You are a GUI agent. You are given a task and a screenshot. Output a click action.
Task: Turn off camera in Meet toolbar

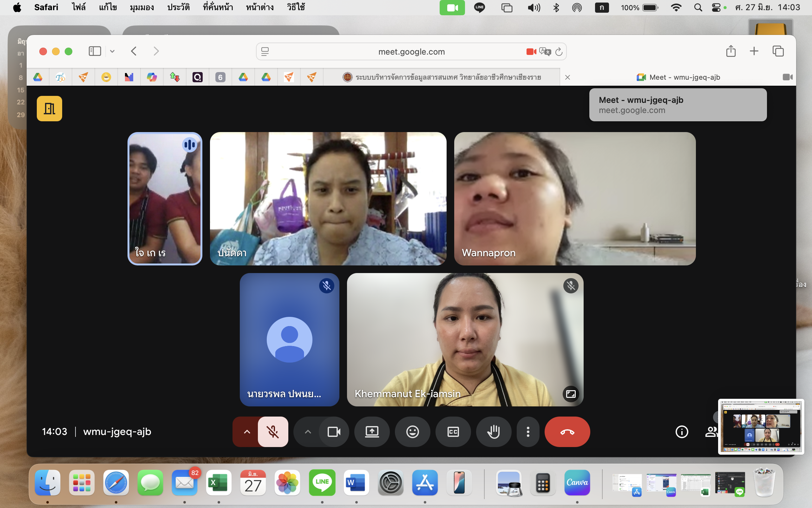click(334, 432)
